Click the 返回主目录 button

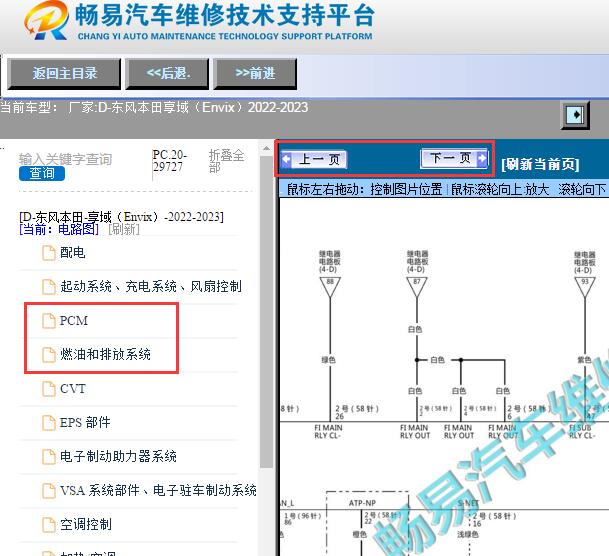pos(64,73)
